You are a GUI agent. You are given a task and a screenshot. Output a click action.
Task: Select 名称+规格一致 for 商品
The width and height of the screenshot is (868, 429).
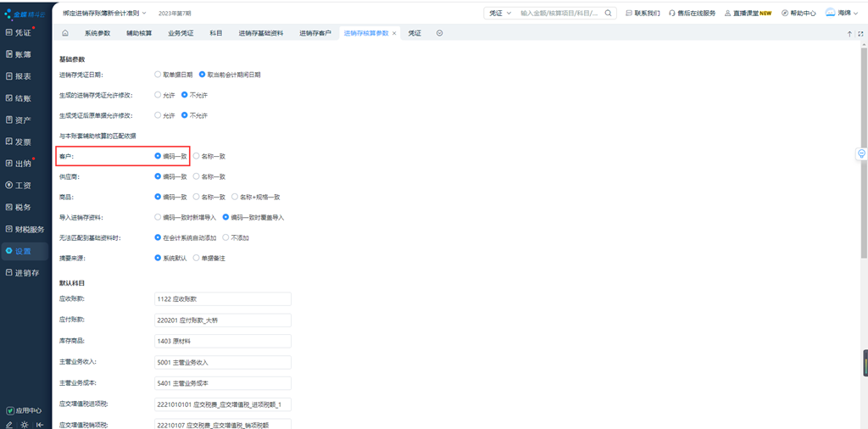pos(256,197)
